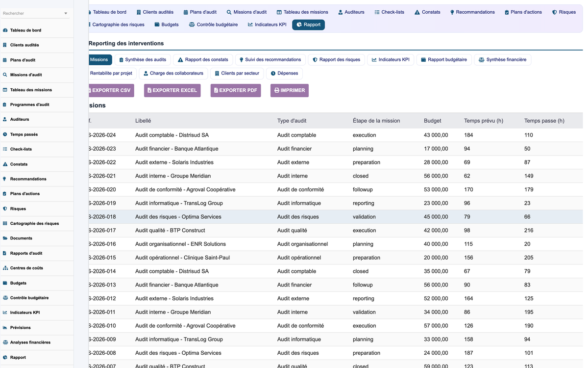
Task: Click the 43 000,00 budget cell
Action: 436,135
